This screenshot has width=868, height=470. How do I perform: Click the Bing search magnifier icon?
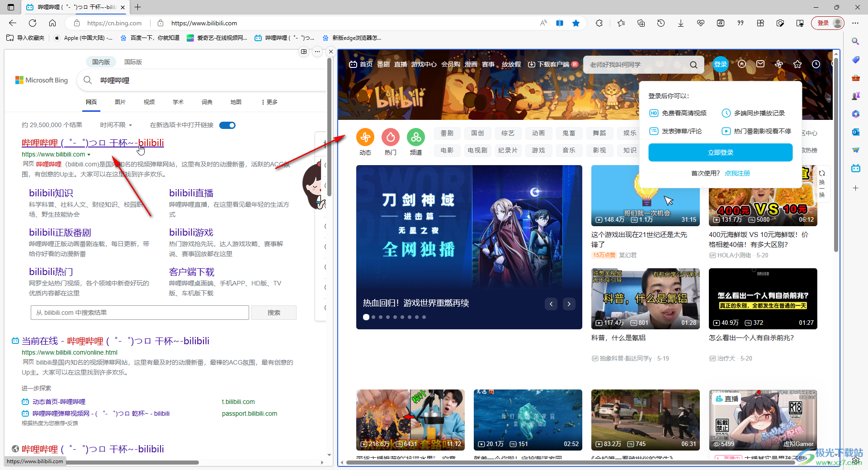point(88,80)
